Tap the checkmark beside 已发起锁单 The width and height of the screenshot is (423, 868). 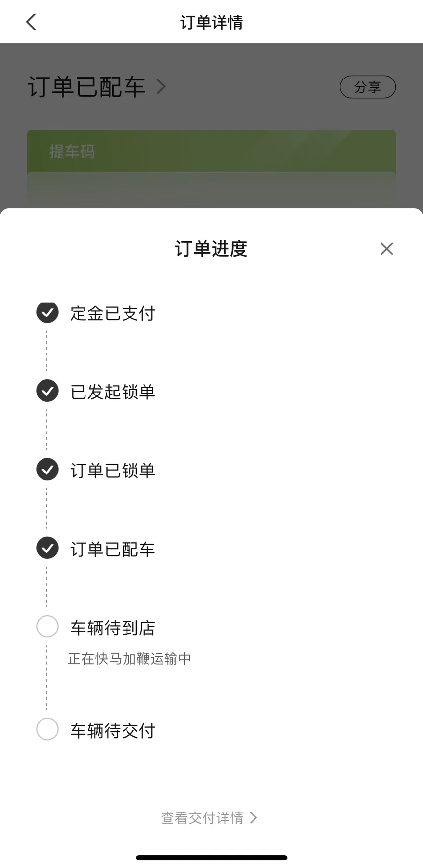pyautogui.click(x=47, y=391)
